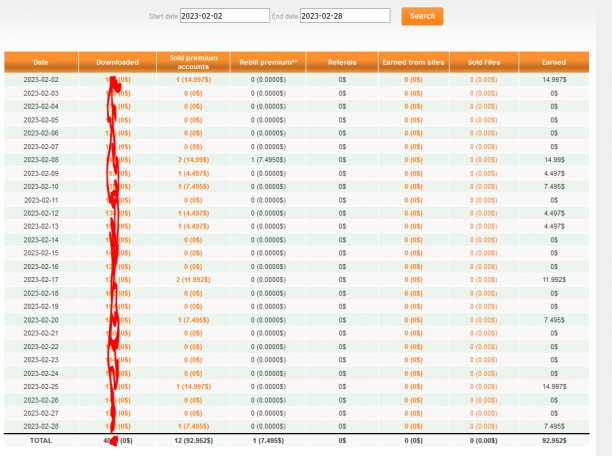Click total earned 92.952$
Image resolution: width=612 pixels, height=456 pixels.
pos(554,440)
